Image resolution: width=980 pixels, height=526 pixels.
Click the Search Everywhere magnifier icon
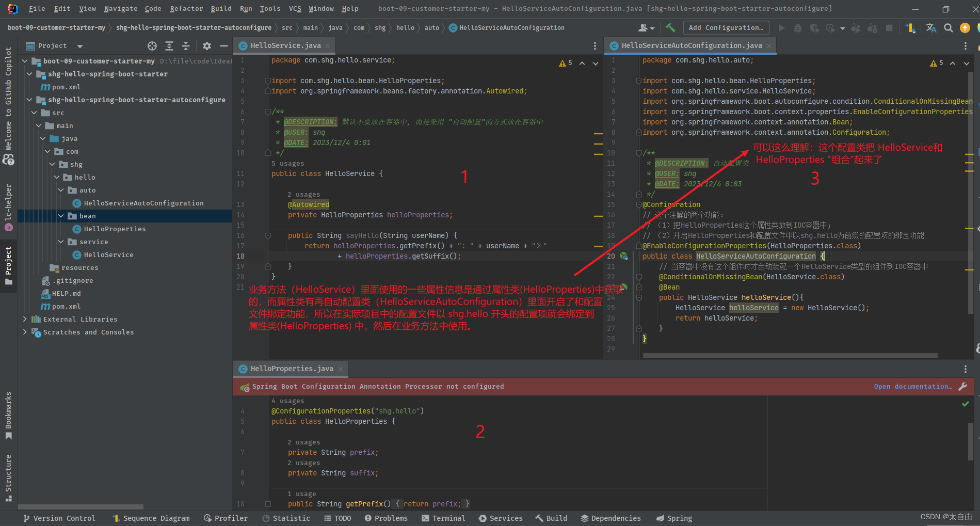pyautogui.click(x=949, y=28)
